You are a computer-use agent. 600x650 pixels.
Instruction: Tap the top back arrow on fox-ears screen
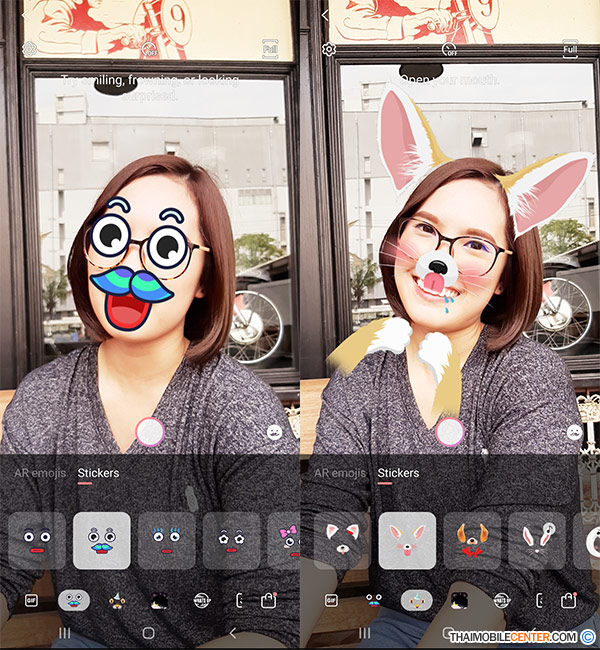[325, 15]
